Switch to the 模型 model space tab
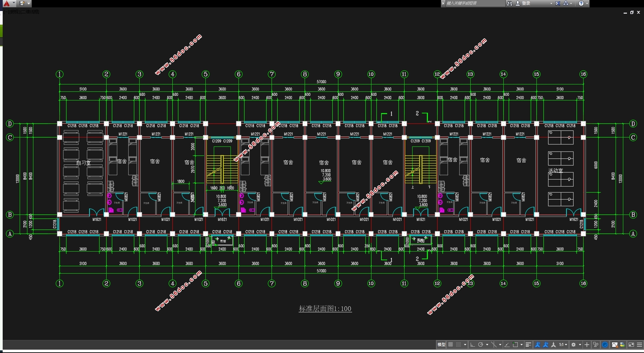 [441, 345]
